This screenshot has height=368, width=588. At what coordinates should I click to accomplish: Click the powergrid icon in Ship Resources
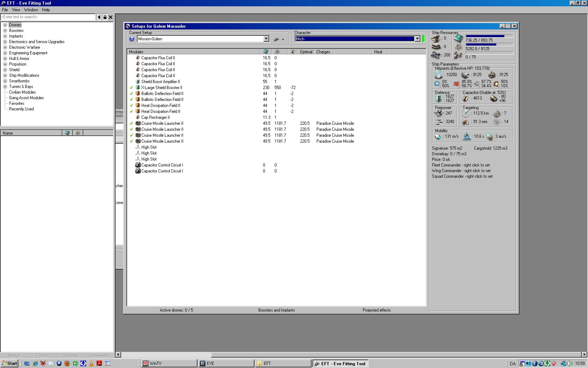[458, 47]
